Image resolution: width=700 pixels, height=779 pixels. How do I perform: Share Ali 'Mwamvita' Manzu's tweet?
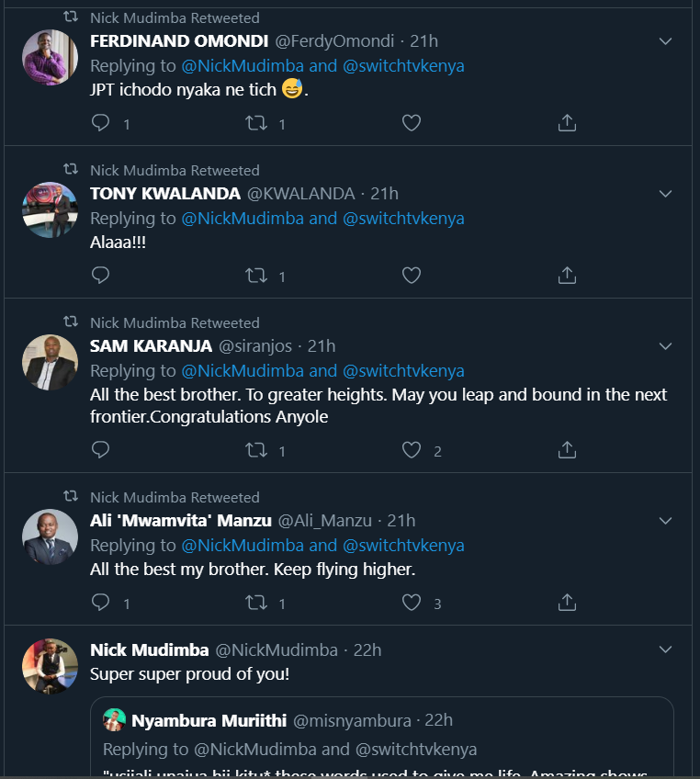click(x=567, y=603)
